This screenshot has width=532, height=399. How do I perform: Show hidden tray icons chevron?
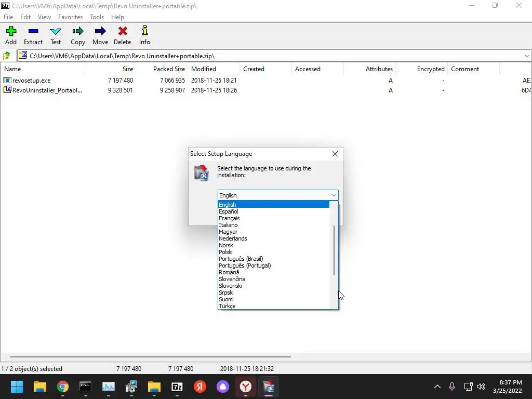pos(437,387)
